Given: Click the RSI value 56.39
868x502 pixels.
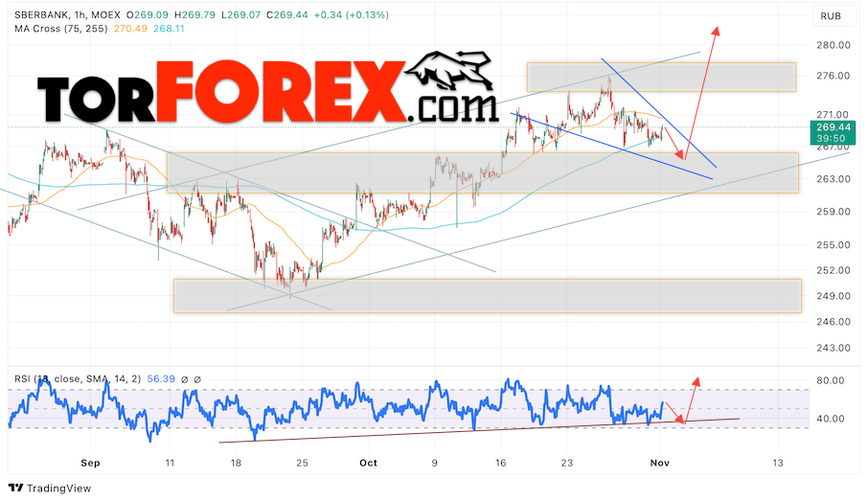Looking at the screenshot, I should [161, 379].
